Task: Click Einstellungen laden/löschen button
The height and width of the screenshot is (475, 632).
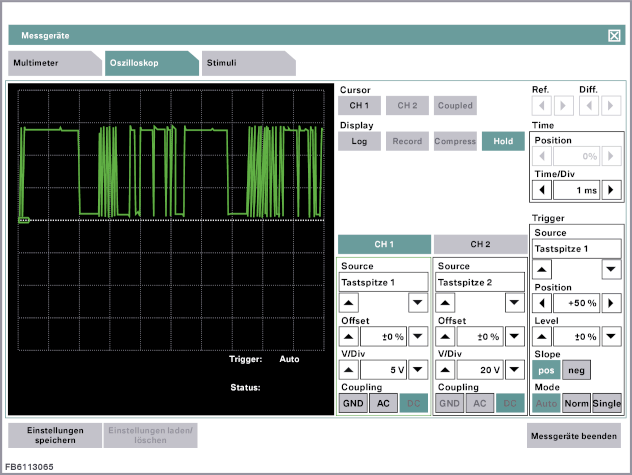Action: tap(150, 435)
